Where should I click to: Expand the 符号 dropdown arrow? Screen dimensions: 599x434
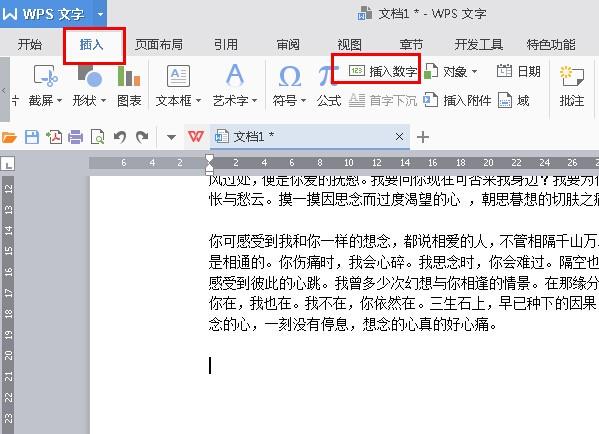pos(304,101)
